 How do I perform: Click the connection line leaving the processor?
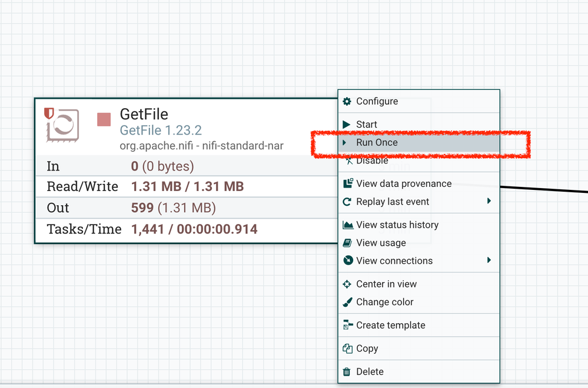point(544,189)
